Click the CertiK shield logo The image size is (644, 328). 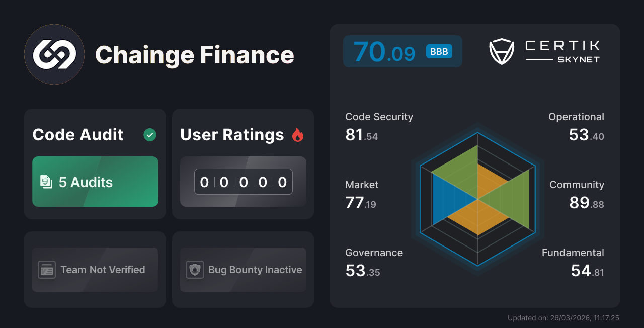tap(501, 51)
